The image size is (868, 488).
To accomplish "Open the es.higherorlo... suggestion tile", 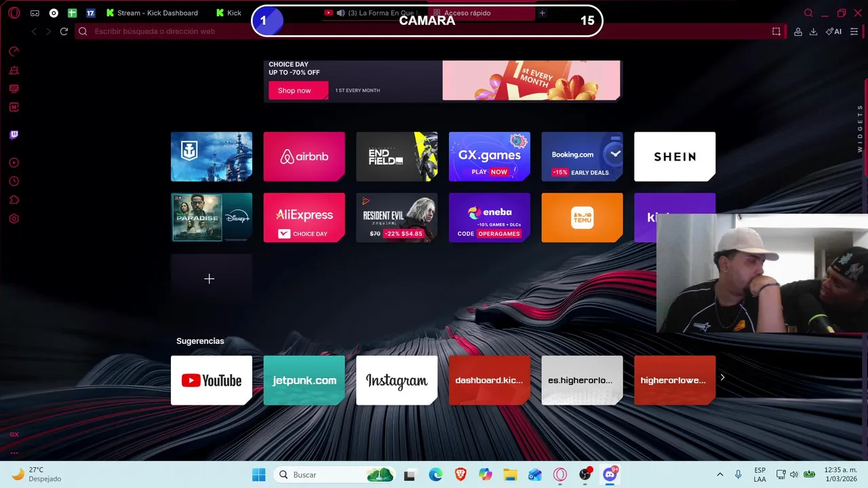I will pos(582,380).
